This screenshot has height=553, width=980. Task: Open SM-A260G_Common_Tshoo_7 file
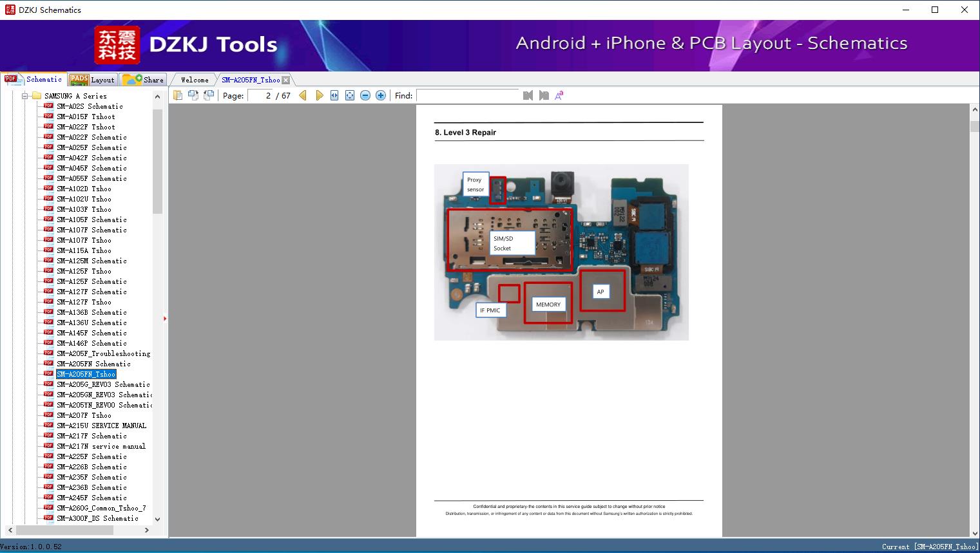[101, 508]
